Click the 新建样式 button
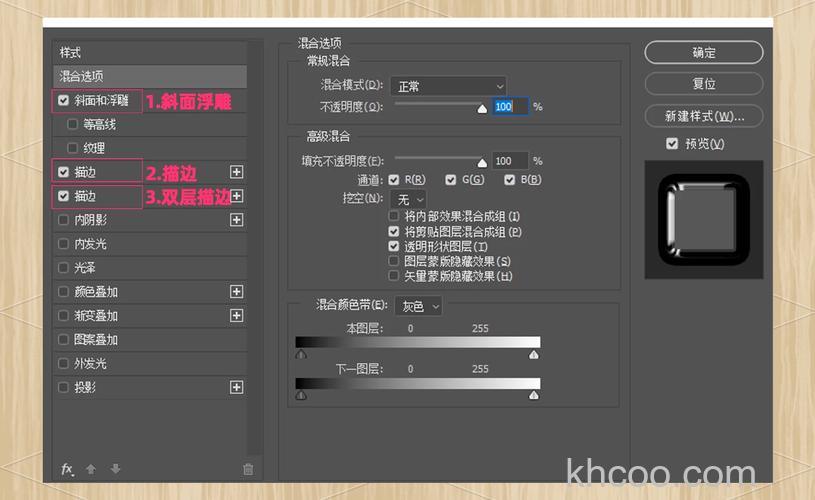The image size is (815, 500). (x=704, y=116)
